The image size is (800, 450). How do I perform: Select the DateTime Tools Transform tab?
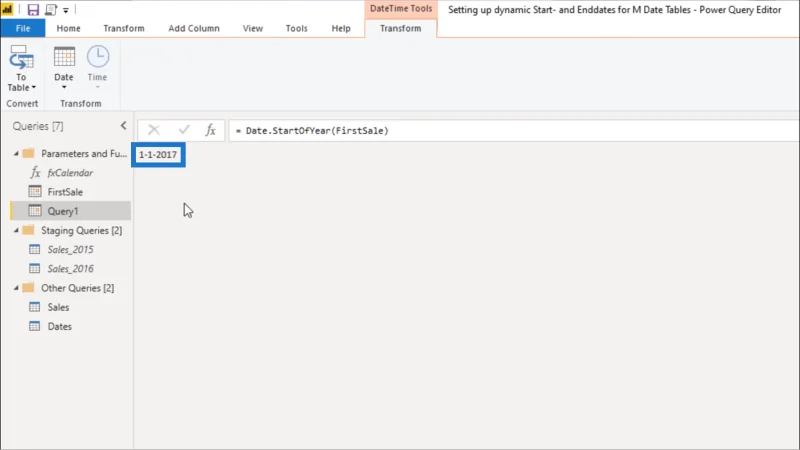[401, 28]
